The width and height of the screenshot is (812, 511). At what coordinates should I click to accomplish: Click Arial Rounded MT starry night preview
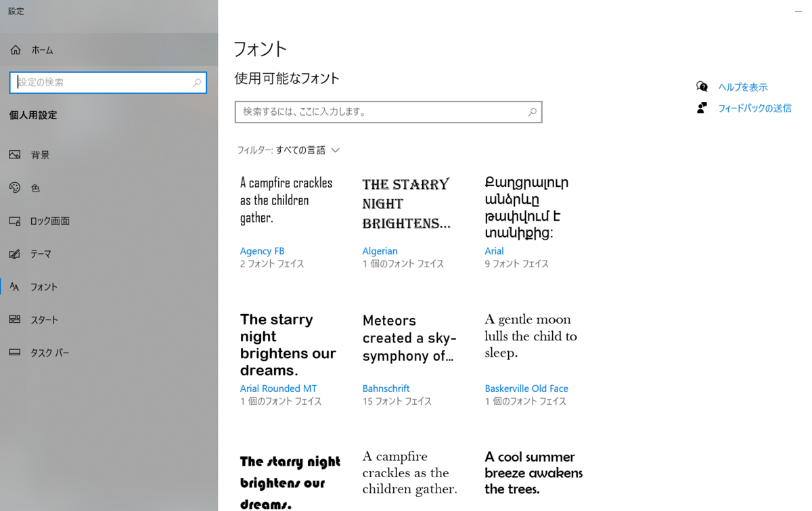click(x=288, y=345)
